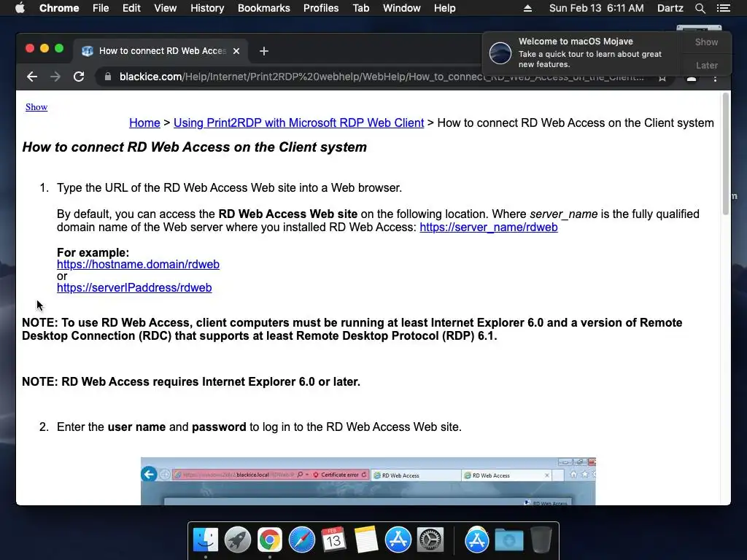Open the Apple menu

click(x=20, y=8)
